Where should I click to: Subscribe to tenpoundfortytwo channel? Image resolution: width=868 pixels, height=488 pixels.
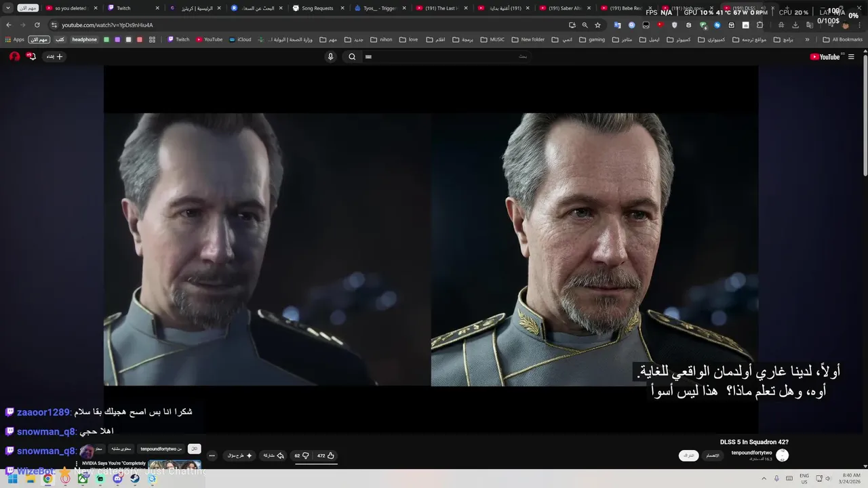689,455
